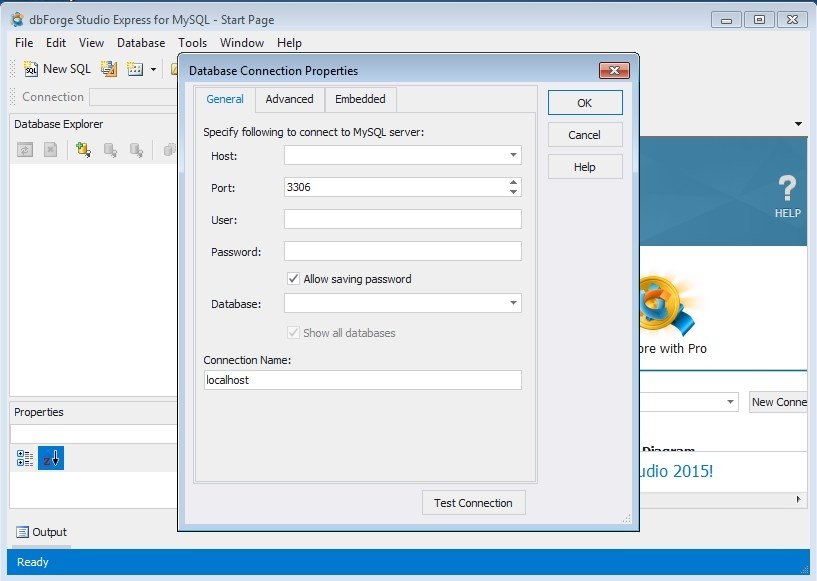Toggle Show all databases checkbox
Image resolution: width=817 pixels, height=581 pixels.
coord(293,333)
